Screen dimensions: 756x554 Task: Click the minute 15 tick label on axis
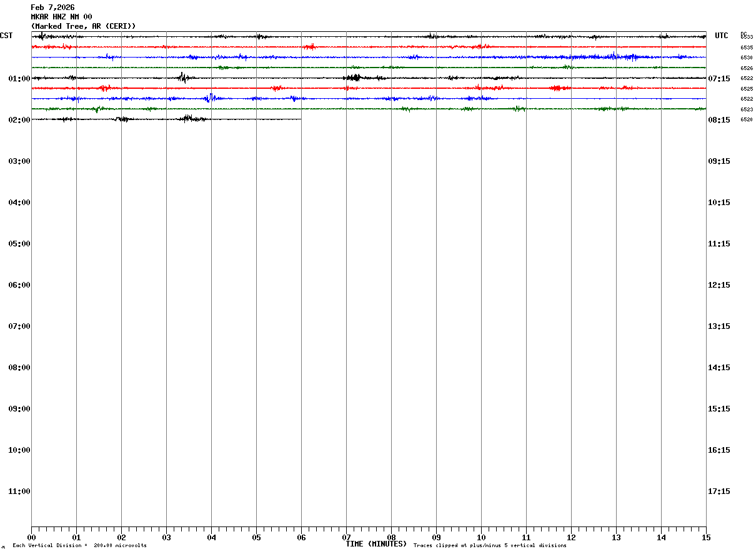pos(706,538)
